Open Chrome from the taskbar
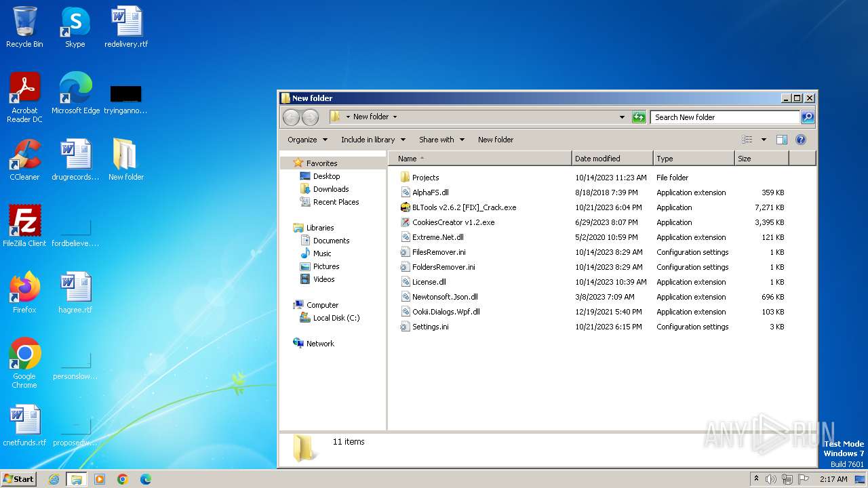This screenshot has height=488, width=868. [122, 479]
